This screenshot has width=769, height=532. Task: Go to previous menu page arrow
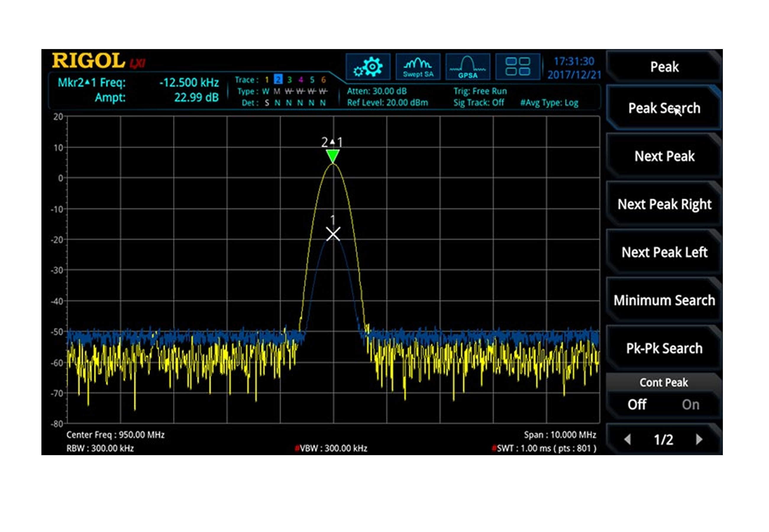(628, 439)
